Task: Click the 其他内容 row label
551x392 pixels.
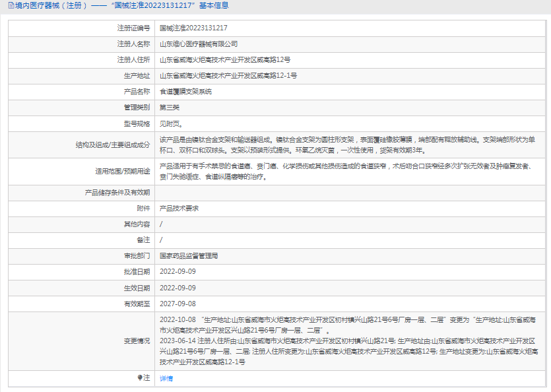Action: 137,224
